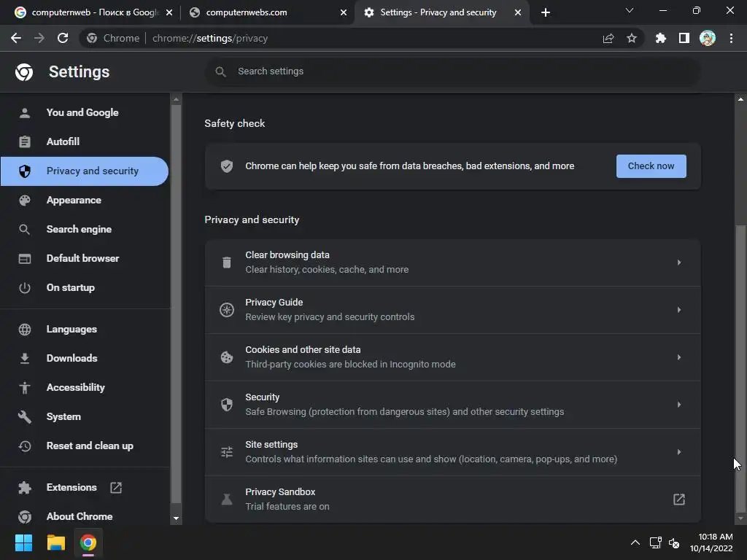Image resolution: width=747 pixels, height=560 pixels.
Task: Open the Windows Start menu
Action: coord(23,542)
